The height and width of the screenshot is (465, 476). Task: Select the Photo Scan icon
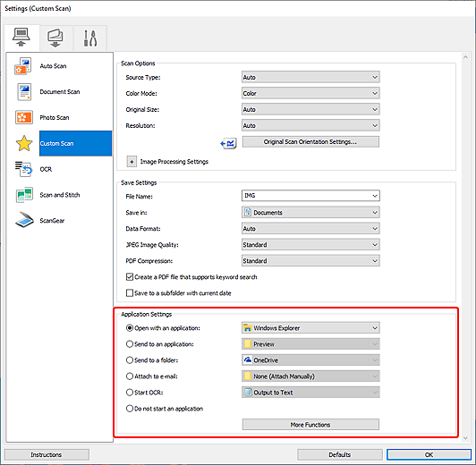(24, 117)
